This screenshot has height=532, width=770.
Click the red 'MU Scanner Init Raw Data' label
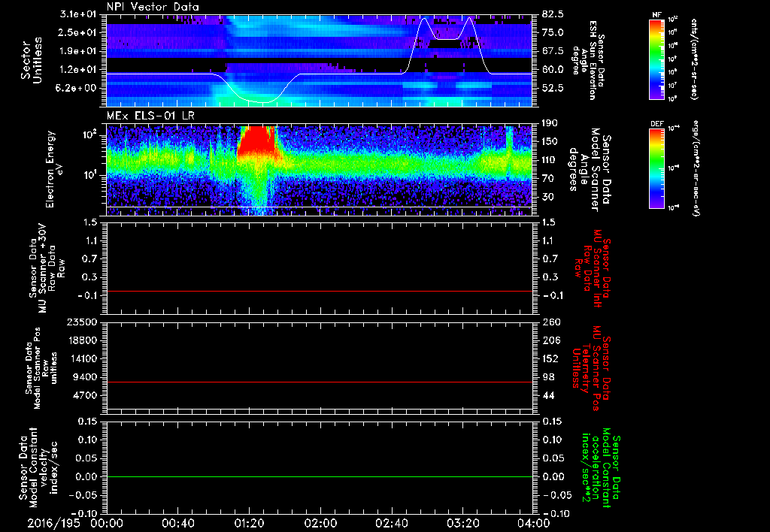point(592,268)
